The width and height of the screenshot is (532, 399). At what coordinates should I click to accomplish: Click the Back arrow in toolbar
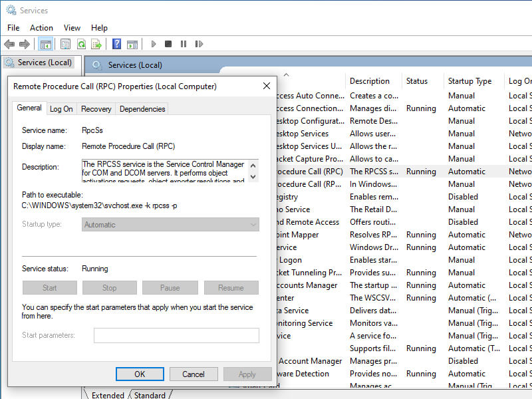[9, 44]
